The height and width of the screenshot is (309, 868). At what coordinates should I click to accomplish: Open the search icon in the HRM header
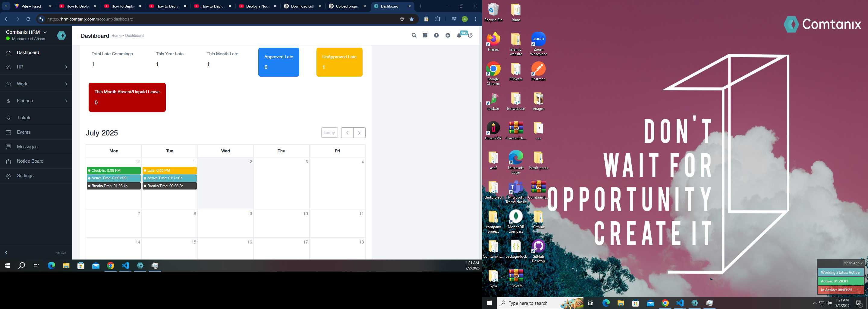pos(414,35)
